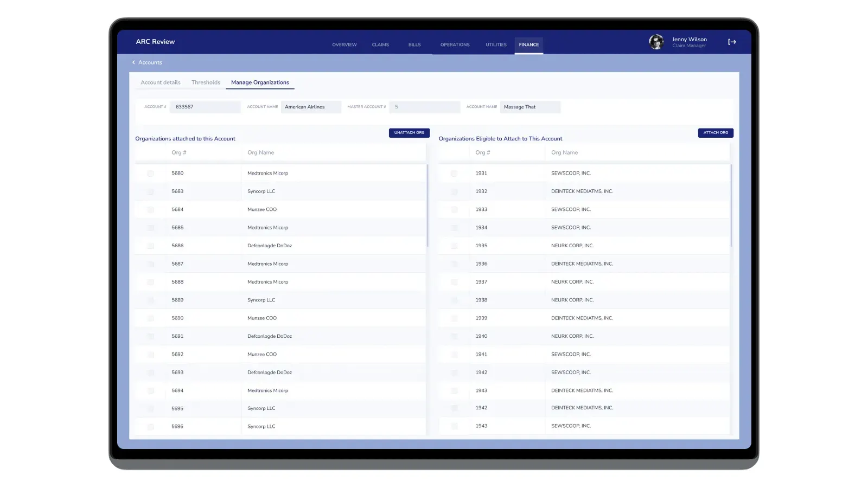868x488 pixels.
Task: Click Munzee COO in row 5692
Action: click(x=262, y=354)
